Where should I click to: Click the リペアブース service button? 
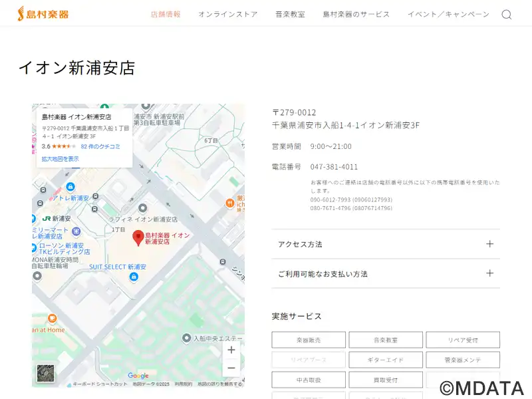coord(309,360)
